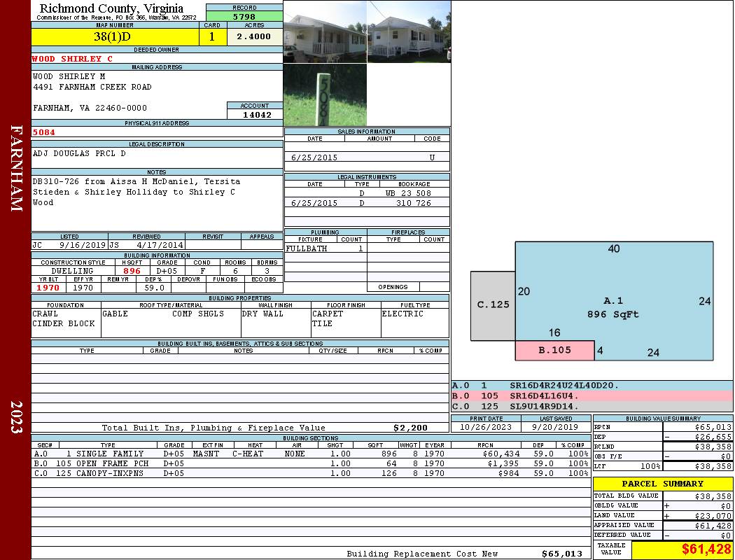Click the acres value 2.4000
735x560 pixels.
(254, 37)
